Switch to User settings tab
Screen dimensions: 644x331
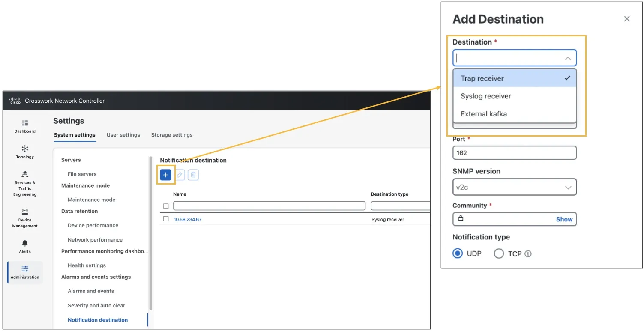pos(123,135)
